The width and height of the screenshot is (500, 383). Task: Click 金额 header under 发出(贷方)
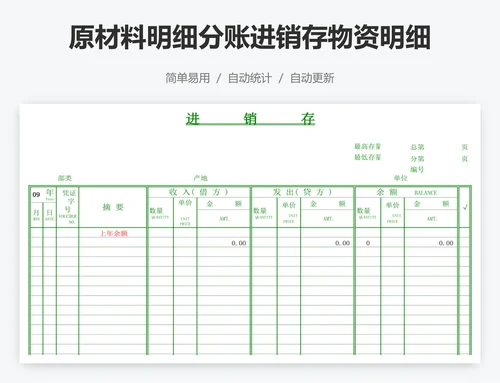pyautogui.click(x=327, y=204)
